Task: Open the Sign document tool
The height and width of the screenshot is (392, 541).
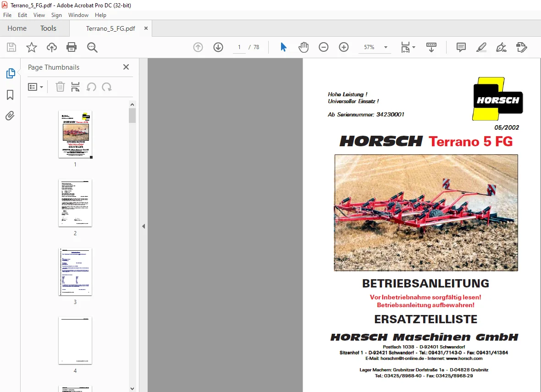Action: pyautogui.click(x=501, y=47)
